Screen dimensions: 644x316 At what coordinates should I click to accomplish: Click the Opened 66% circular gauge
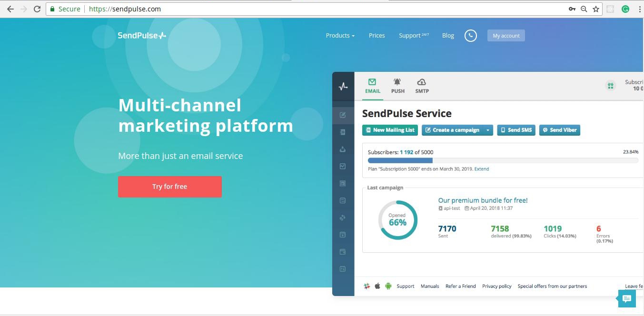pyautogui.click(x=397, y=220)
